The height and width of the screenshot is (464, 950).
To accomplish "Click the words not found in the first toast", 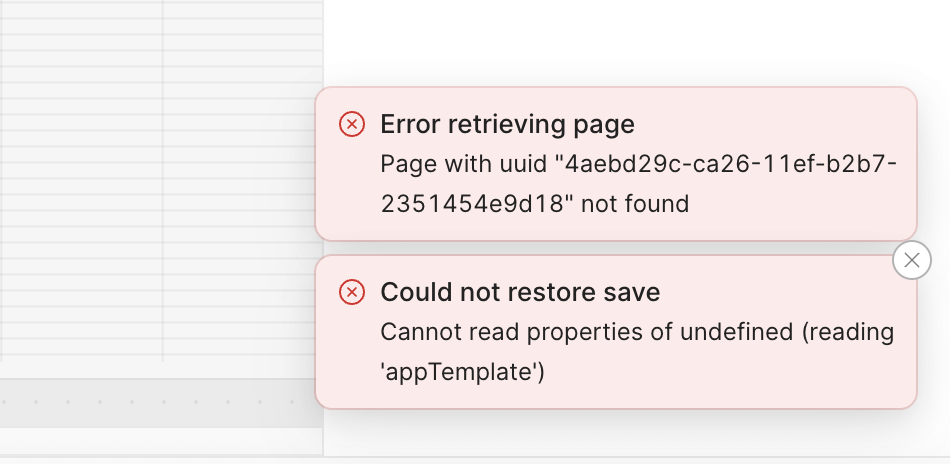I will coord(635,204).
